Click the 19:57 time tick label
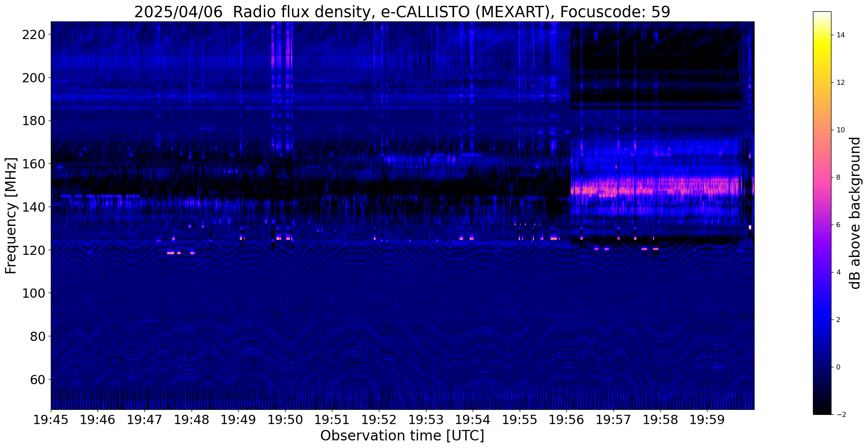This screenshot has width=868, height=448. [x=614, y=420]
